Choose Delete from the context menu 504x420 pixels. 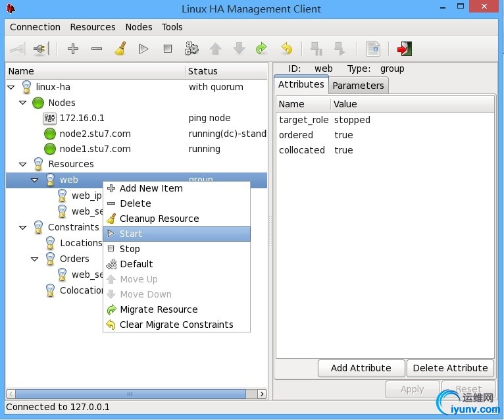click(x=176, y=203)
